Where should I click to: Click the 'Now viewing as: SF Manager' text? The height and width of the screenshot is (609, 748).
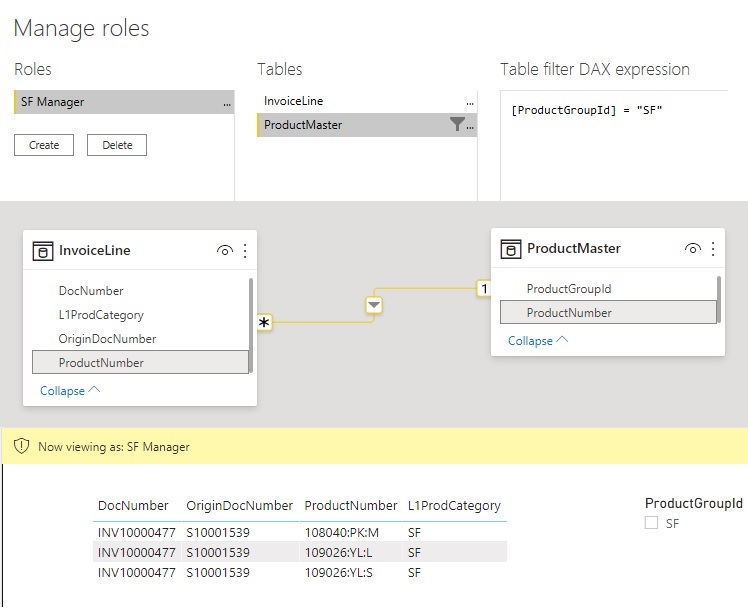(x=114, y=447)
